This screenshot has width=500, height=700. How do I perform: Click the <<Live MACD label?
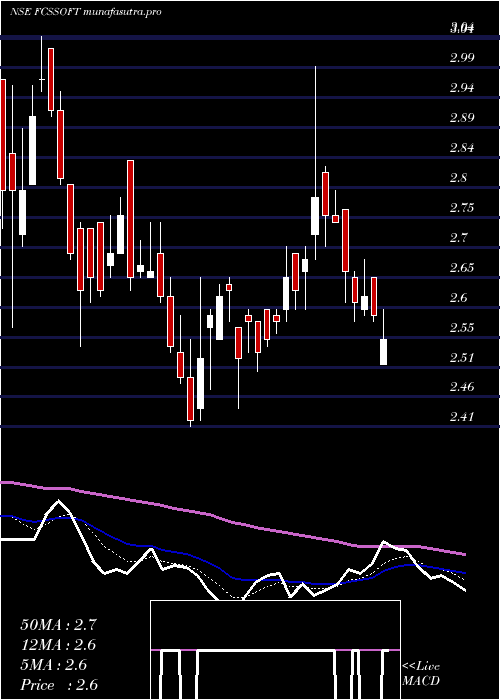(x=421, y=674)
